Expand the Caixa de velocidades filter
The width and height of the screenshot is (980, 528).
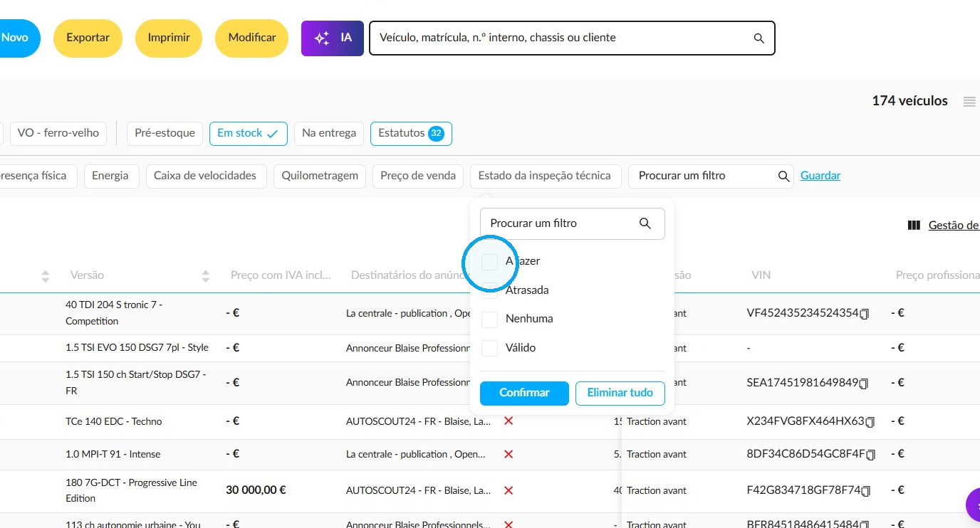pos(205,176)
